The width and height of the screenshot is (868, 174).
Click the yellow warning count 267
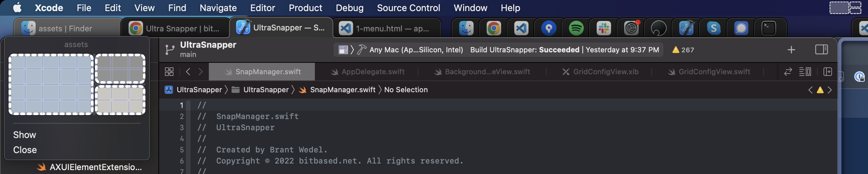(x=683, y=50)
